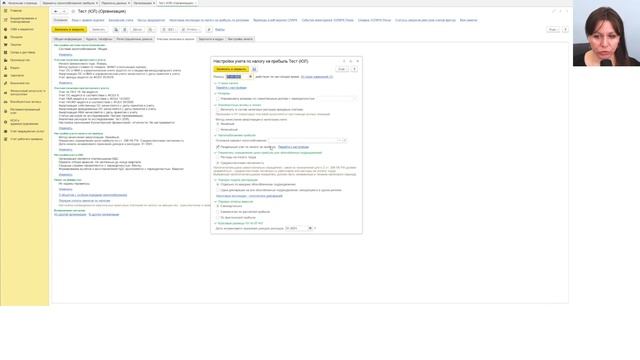Select По фактической прибыли option
640x360 pixels.
(218, 218)
